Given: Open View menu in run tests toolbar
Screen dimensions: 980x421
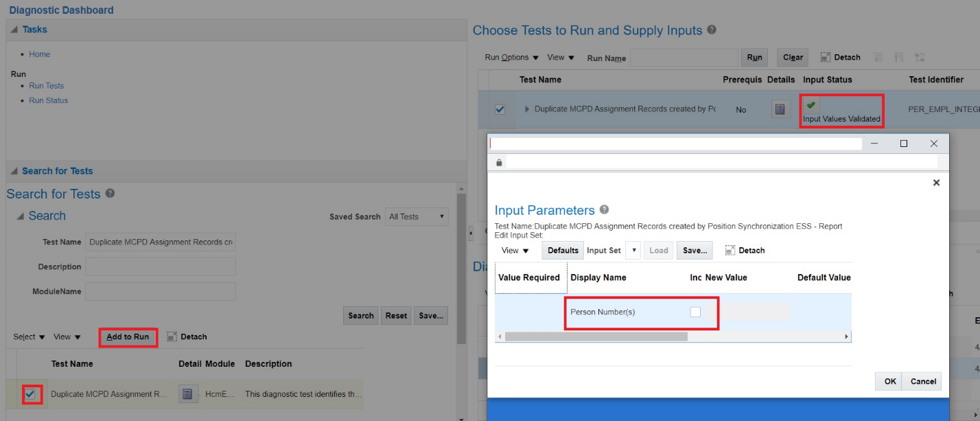Looking at the screenshot, I should coord(561,58).
